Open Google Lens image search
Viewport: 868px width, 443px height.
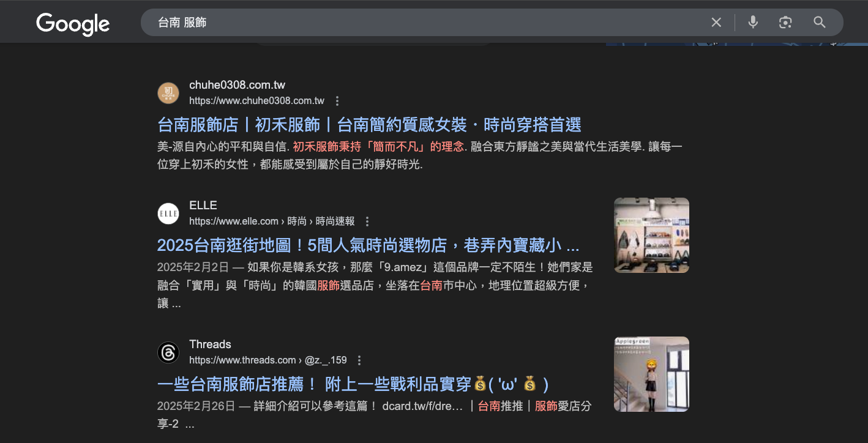pyautogui.click(x=785, y=23)
